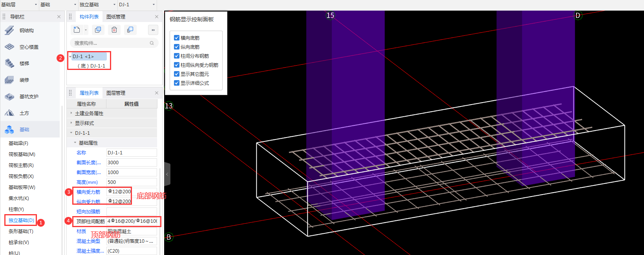This screenshot has width=644, height=255.
Task: Select 条形基础(T) in navigation list
Action: coord(21,231)
